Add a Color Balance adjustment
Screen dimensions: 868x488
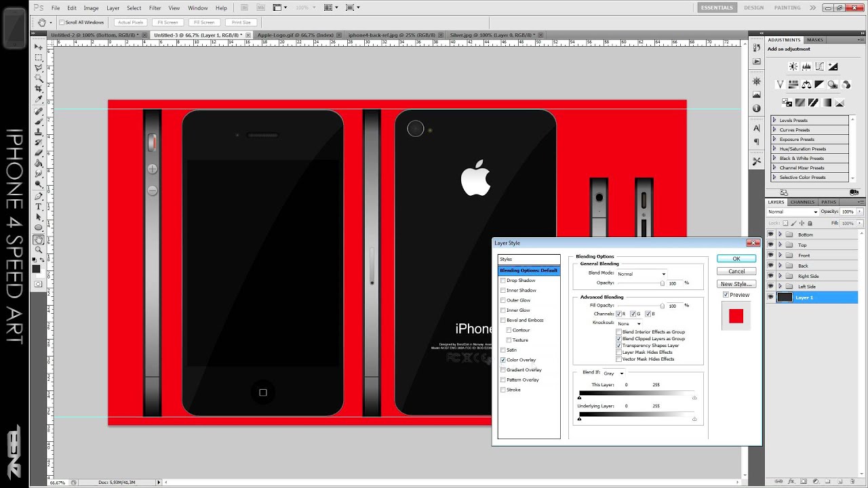pyautogui.click(x=806, y=85)
